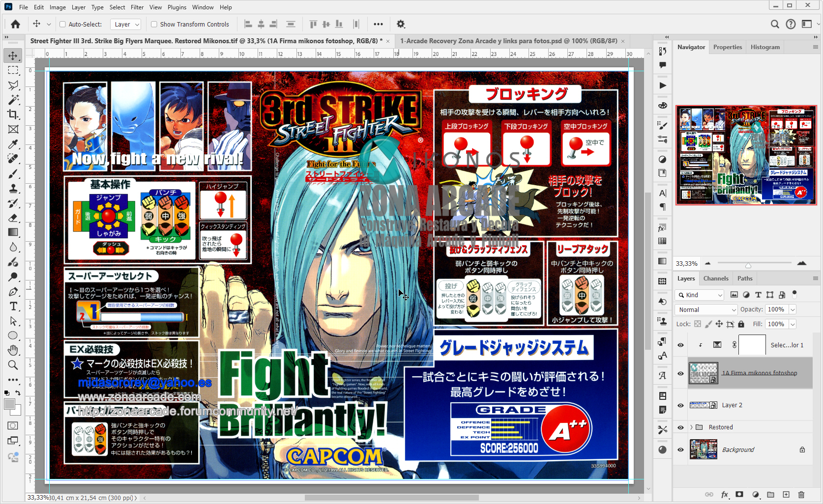
Task: Open the Plugins menu
Action: 177,7
